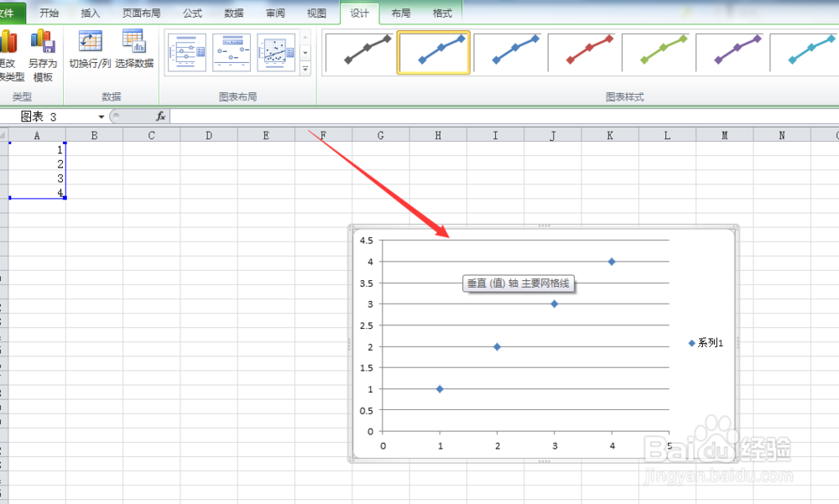This screenshot has width=839, height=504.
Task: Open the 公式 ribbon tab
Action: (193, 13)
